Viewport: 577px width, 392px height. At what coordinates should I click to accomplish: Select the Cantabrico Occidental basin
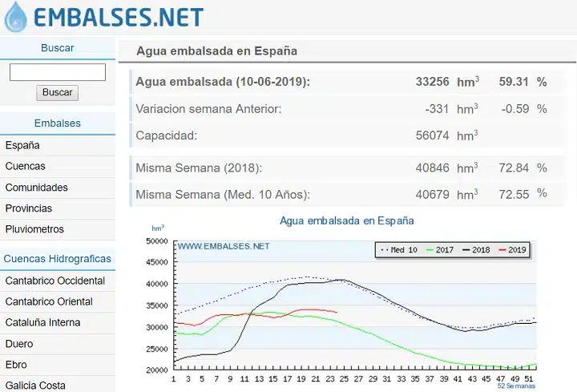55,281
